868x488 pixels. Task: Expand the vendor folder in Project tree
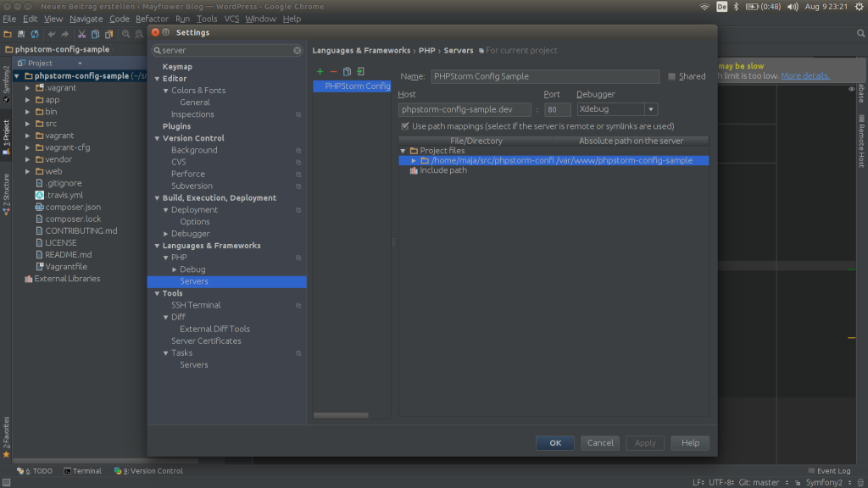point(28,159)
